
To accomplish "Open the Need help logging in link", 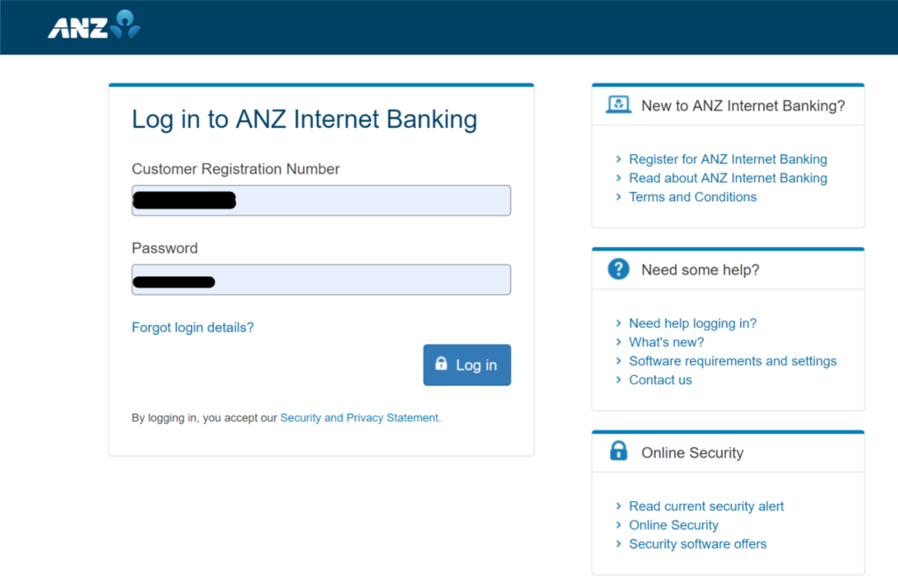I will click(x=693, y=323).
